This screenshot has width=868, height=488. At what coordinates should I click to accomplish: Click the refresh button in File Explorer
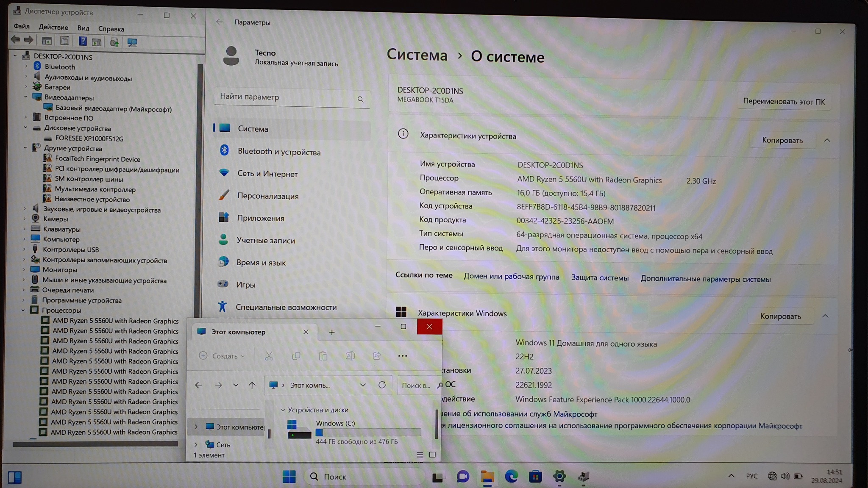pyautogui.click(x=382, y=385)
